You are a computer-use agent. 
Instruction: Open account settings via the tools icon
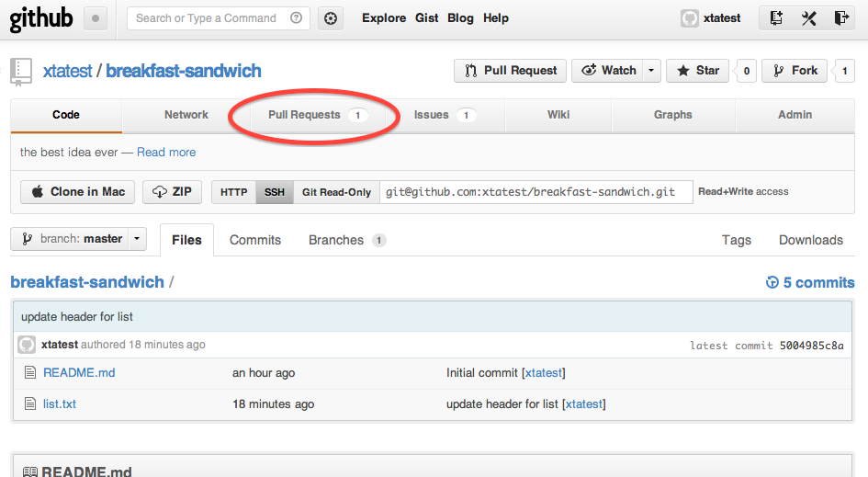[808, 18]
